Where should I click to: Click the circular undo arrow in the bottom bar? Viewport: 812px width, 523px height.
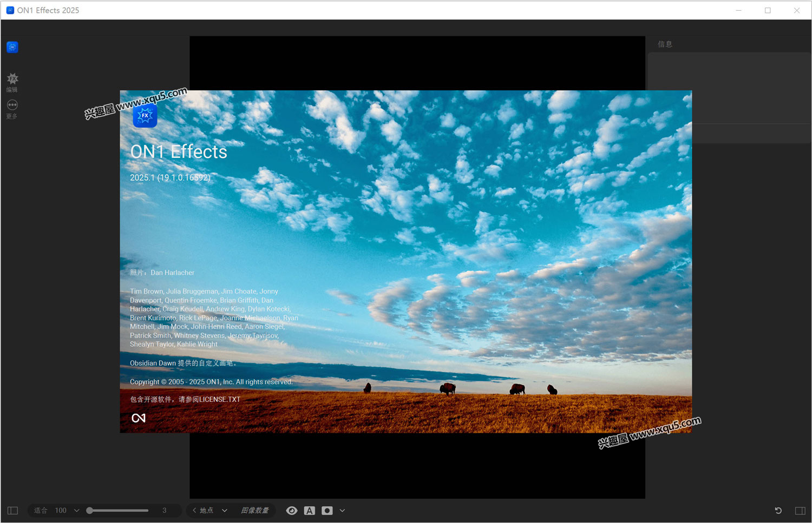tap(778, 511)
